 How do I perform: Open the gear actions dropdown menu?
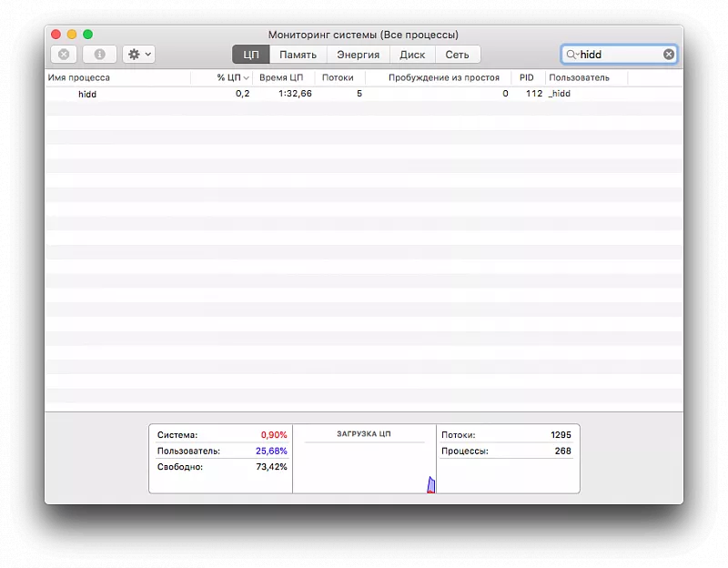(x=139, y=55)
